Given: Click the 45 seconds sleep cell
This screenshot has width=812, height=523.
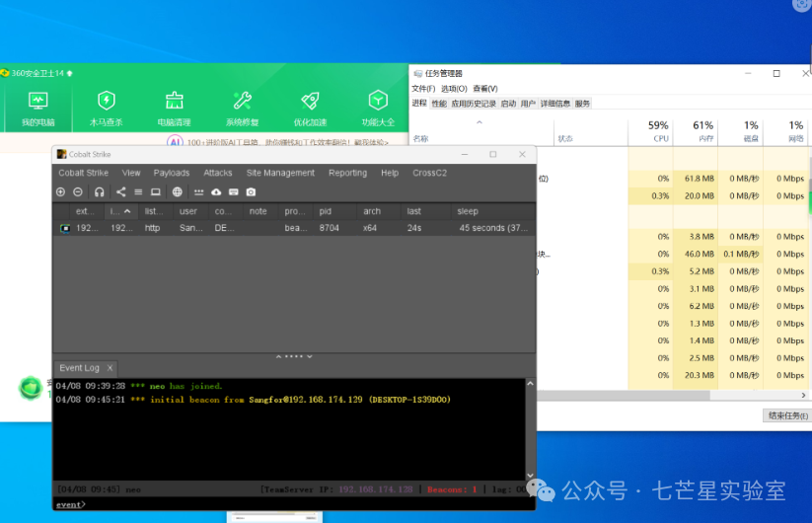Looking at the screenshot, I should (493, 228).
